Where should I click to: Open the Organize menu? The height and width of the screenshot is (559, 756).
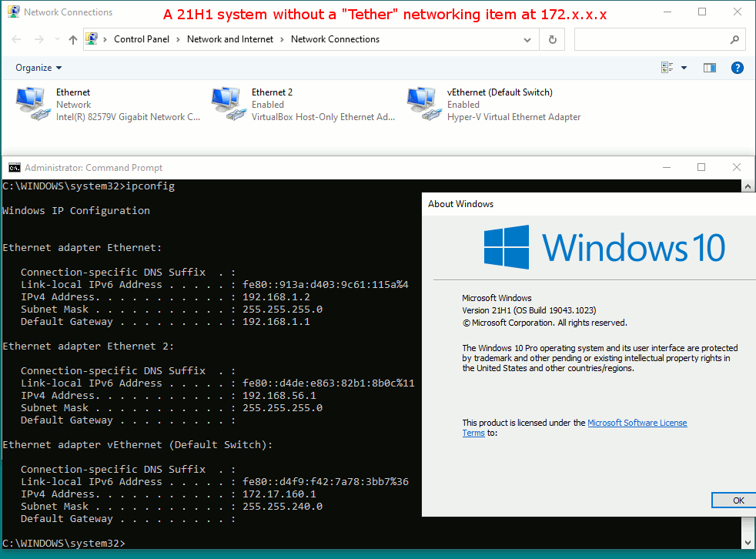(38, 68)
